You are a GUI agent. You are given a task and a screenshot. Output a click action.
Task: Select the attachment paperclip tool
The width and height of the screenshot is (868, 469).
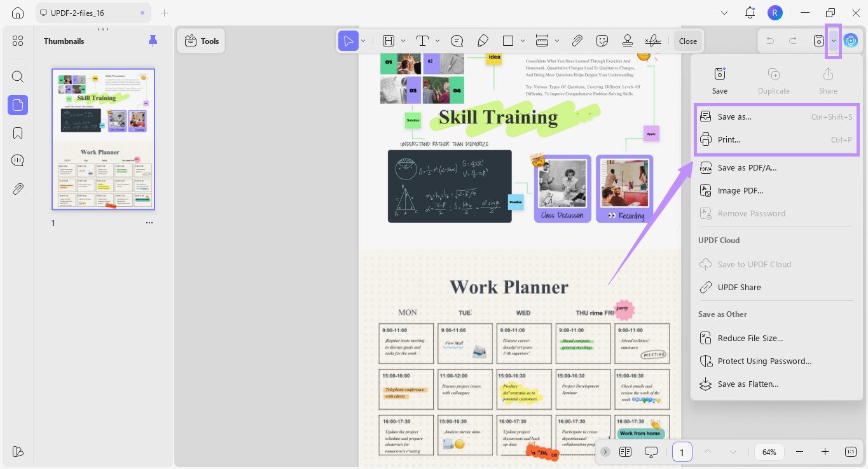pyautogui.click(x=577, y=41)
